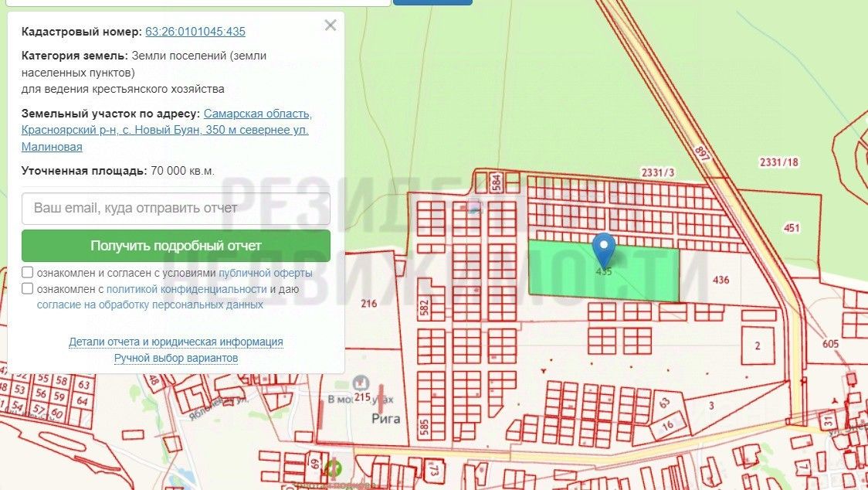The height and width of the screenshot is (490, 868).
Task: Select parcel labeled 2331/18 on map
Action: [x=779, y=162]
